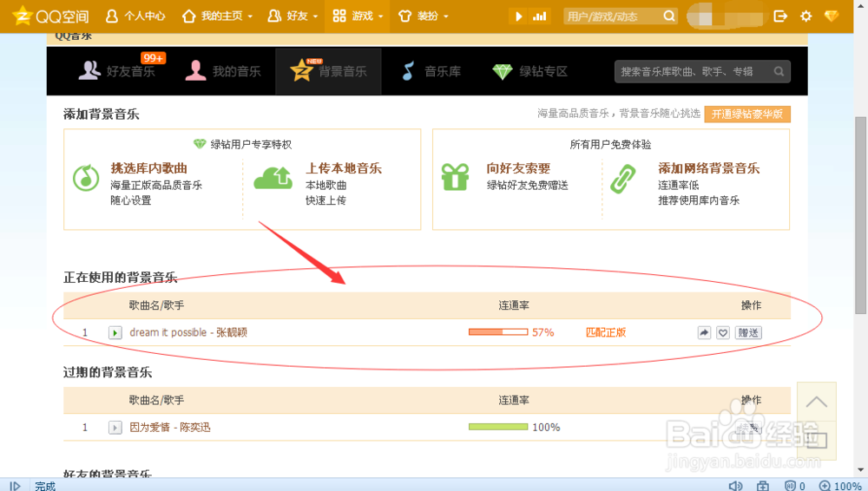Click the logout exit icon
The height and width of the screenshot is (491, 868).
pos(780,16)
